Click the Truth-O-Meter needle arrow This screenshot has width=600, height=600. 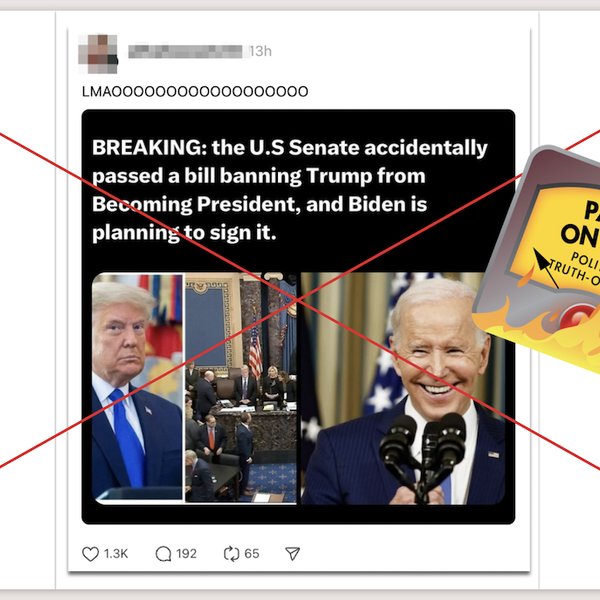pos(545,268)
